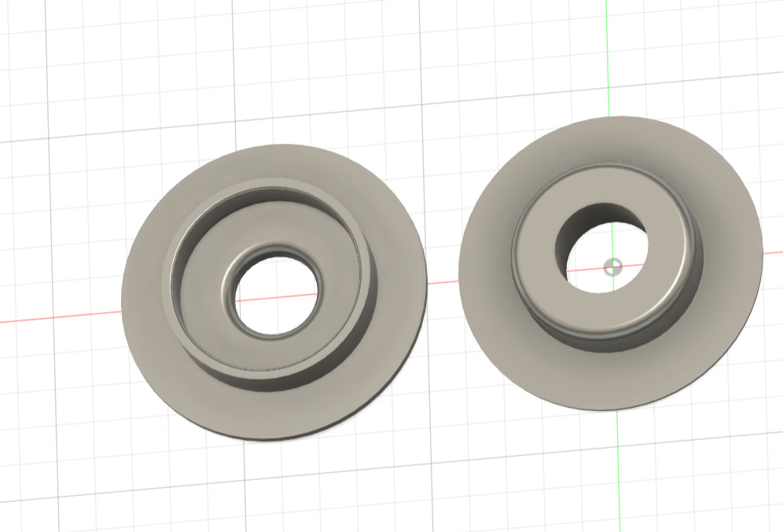Click the origin point sphere marker

[612, 268]
